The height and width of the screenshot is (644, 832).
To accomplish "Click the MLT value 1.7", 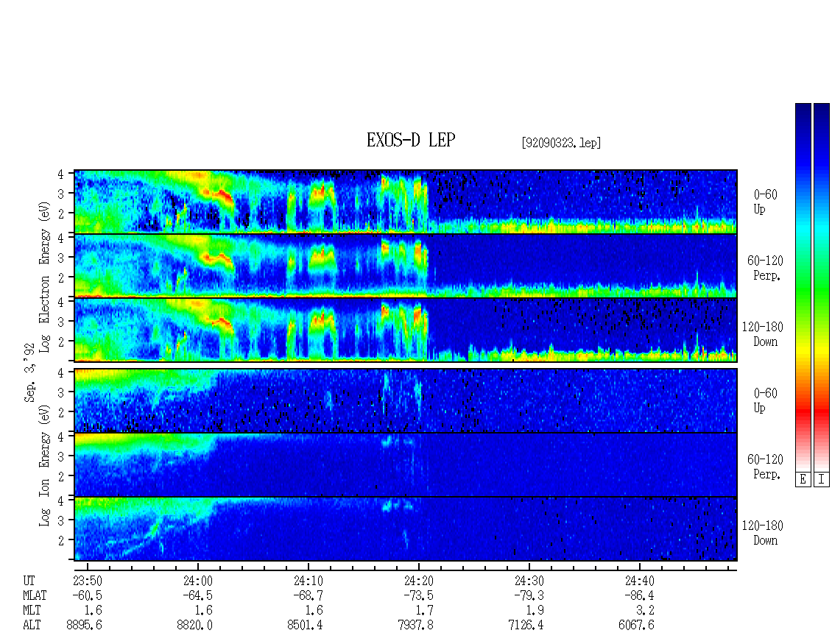I will 425,611.
